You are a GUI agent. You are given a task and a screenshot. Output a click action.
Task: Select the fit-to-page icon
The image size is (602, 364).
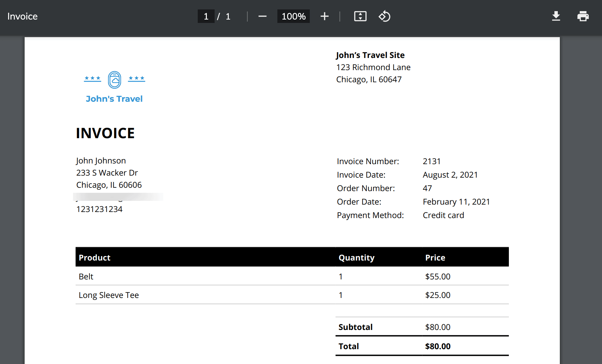pyautogui.click(x=360, y=16)
